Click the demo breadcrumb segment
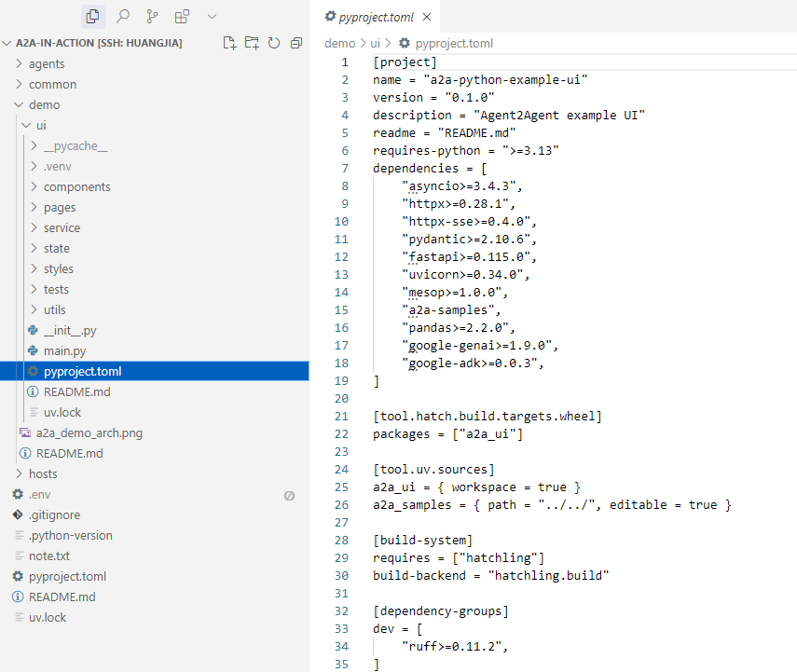The width and height of the screenshot is (797, 672). (339, 43)
